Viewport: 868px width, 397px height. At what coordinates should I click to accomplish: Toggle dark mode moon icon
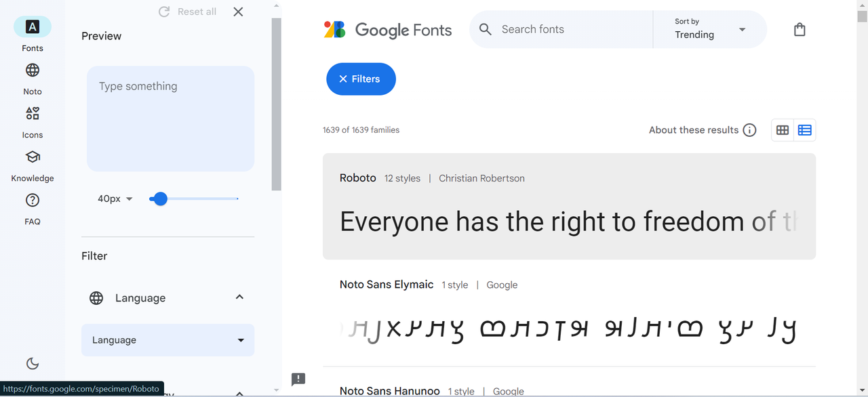pos(33,364)
